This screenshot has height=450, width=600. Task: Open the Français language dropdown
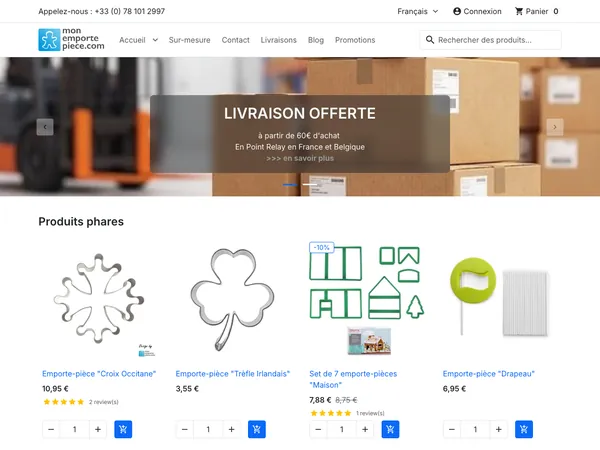(x=417, y=11)
